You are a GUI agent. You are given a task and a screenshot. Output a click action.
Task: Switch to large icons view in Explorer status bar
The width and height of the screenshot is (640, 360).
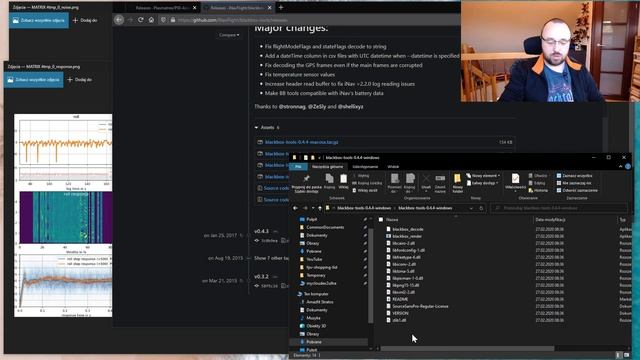[x=627, y=355]
